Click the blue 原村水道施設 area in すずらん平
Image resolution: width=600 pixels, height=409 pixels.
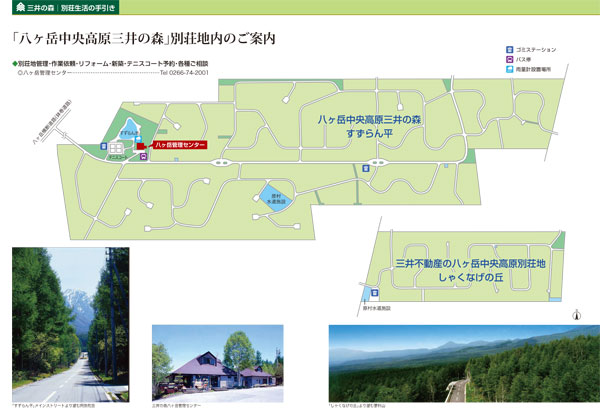(x=276, y=198)
